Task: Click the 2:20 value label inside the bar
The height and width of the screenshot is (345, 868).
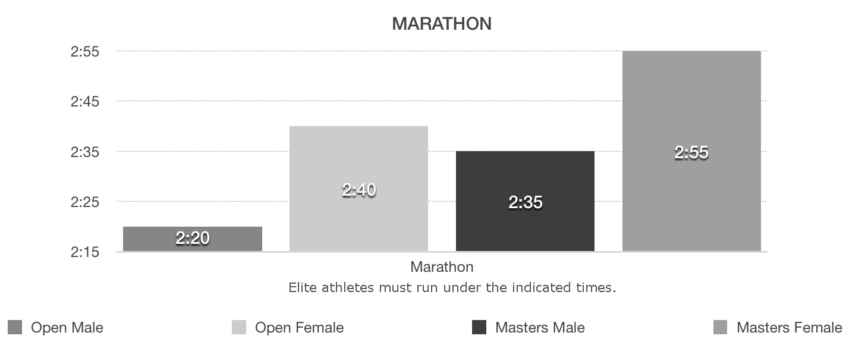Action: [193, 239]
